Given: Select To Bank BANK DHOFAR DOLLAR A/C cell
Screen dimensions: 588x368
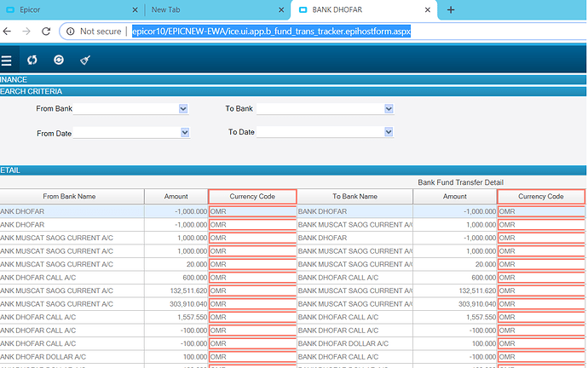Looking at the screenshot, I should [355, 343].
